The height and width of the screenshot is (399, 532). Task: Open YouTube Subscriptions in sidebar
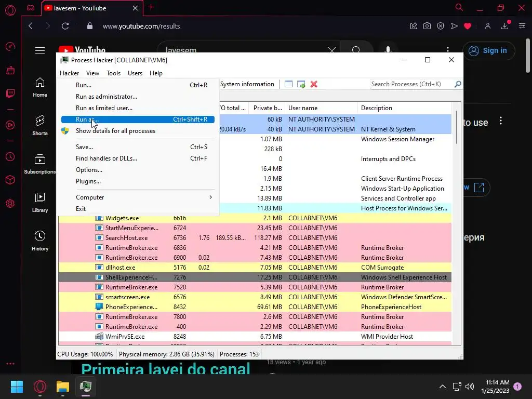pyautogui.click(x=40, y=164)
